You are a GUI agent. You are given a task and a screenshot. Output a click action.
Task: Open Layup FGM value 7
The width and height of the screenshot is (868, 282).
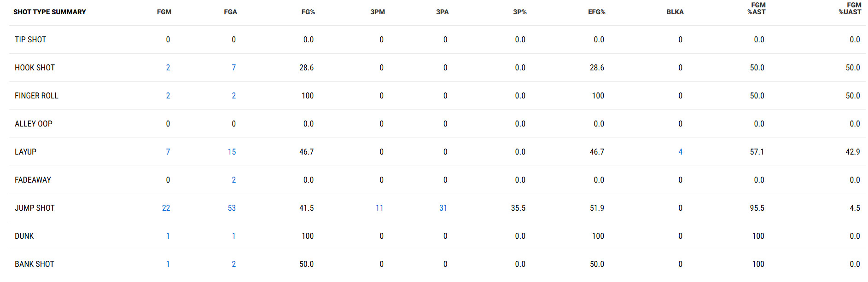[168, 152]
